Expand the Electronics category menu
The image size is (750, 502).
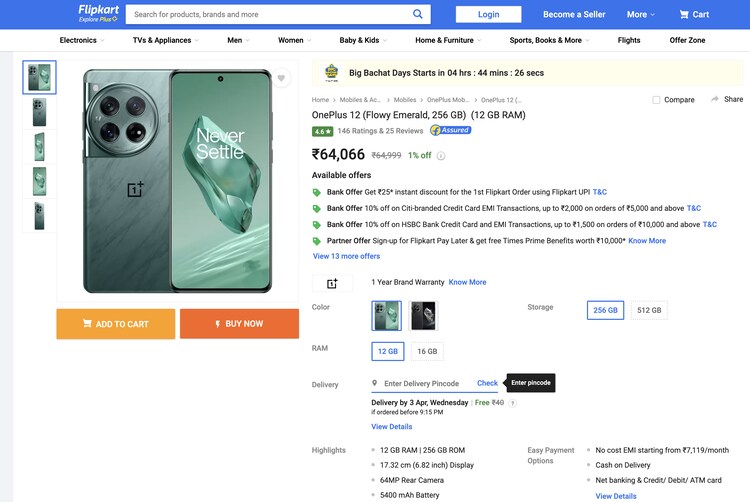coord(81,40)
